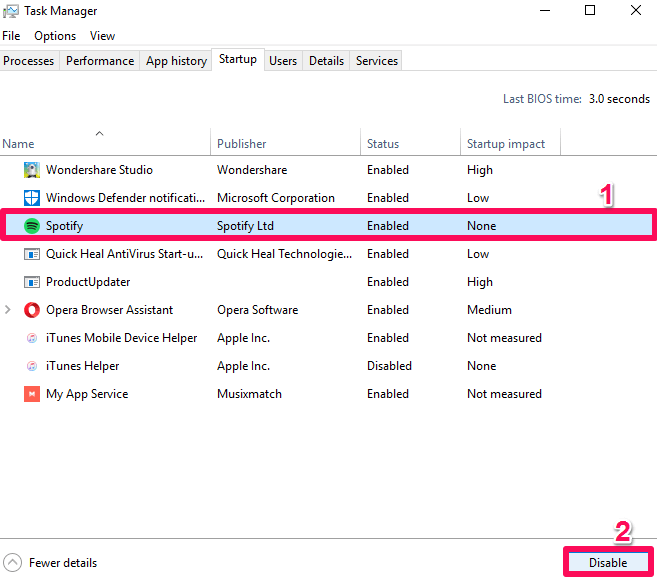Viewport: 657px width, 578px height.
Task: Click the Wondershare publisher cell
Action: tap(252, 170)
